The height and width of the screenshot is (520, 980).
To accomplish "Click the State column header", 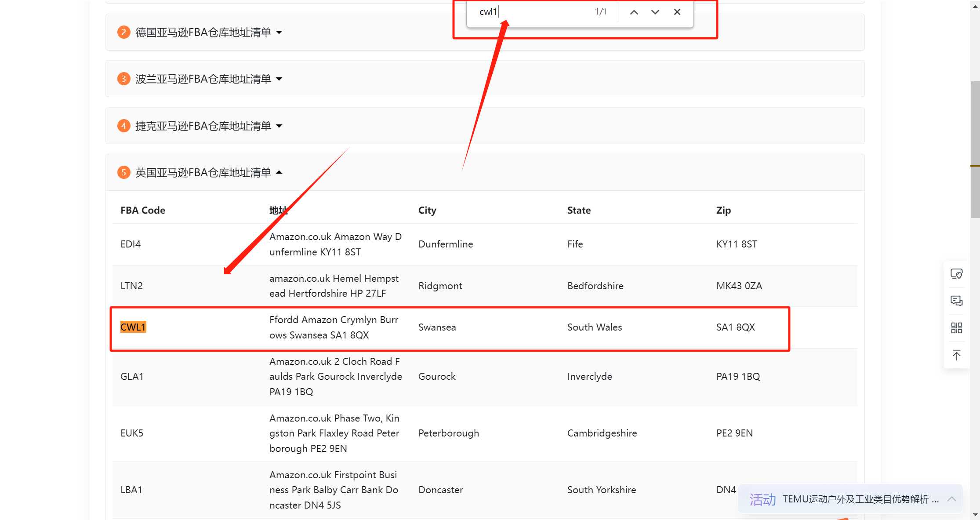I will (579, 210).
